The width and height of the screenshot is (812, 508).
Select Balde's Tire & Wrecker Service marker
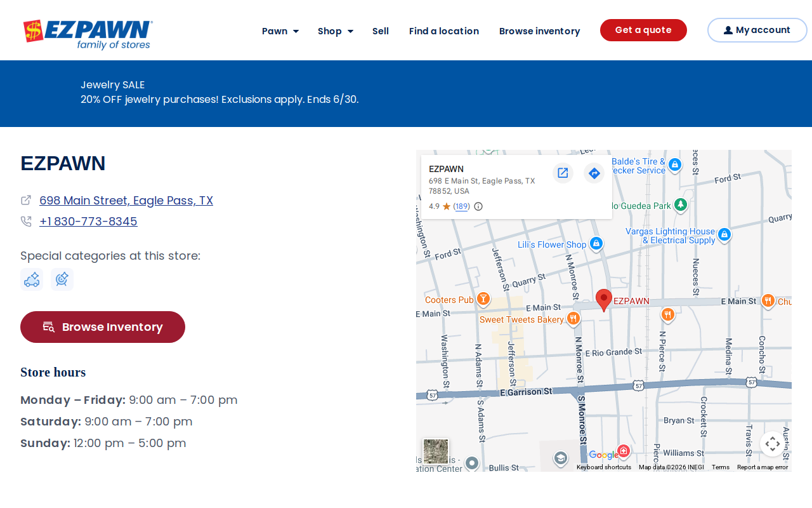point(675,165)
